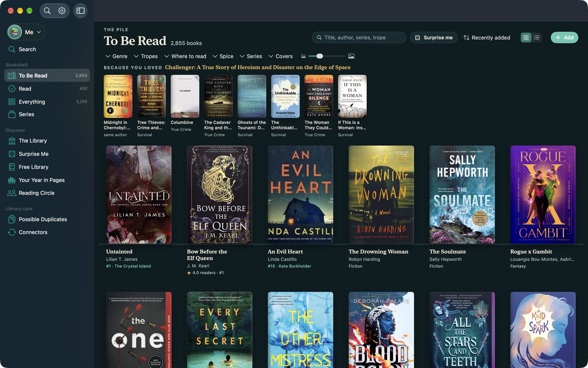Open the Read shelf
The height and width of the screenshot is (368, 588).
[47, 89]
